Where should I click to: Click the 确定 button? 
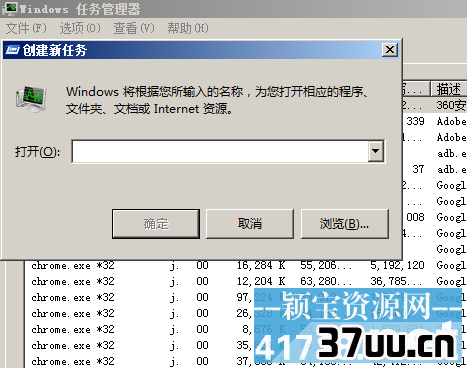pos(156,224)
